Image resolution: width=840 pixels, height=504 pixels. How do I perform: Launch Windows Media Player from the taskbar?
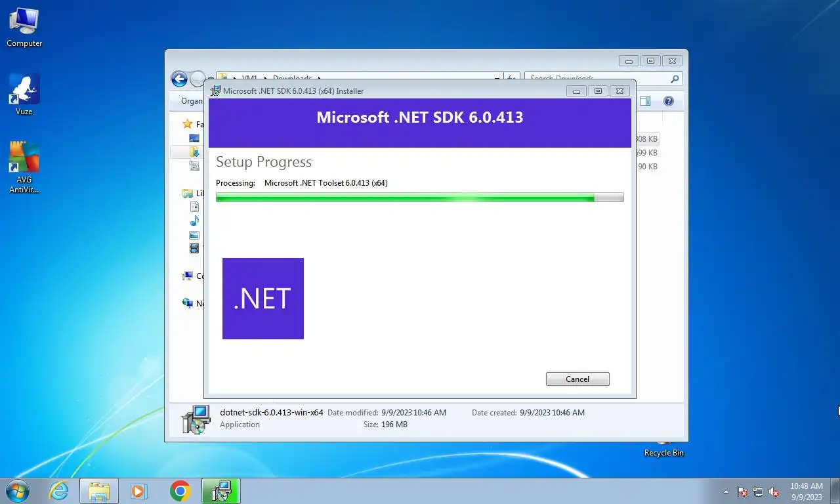(x=139, y=491)
